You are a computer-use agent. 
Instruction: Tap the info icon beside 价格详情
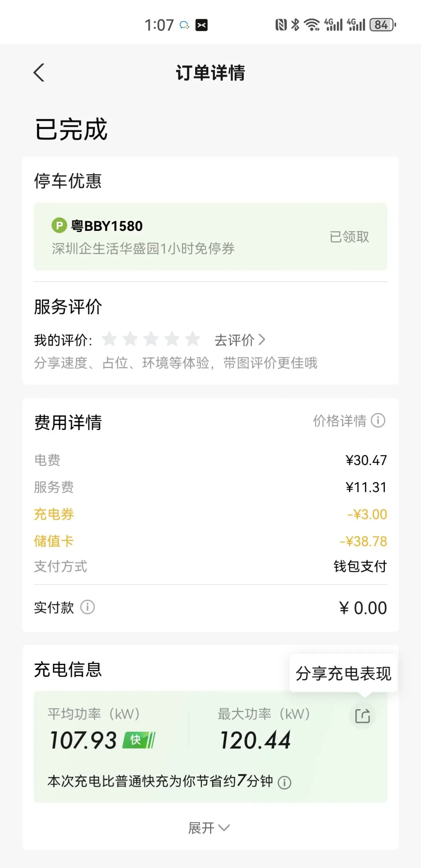coord(378,420)
